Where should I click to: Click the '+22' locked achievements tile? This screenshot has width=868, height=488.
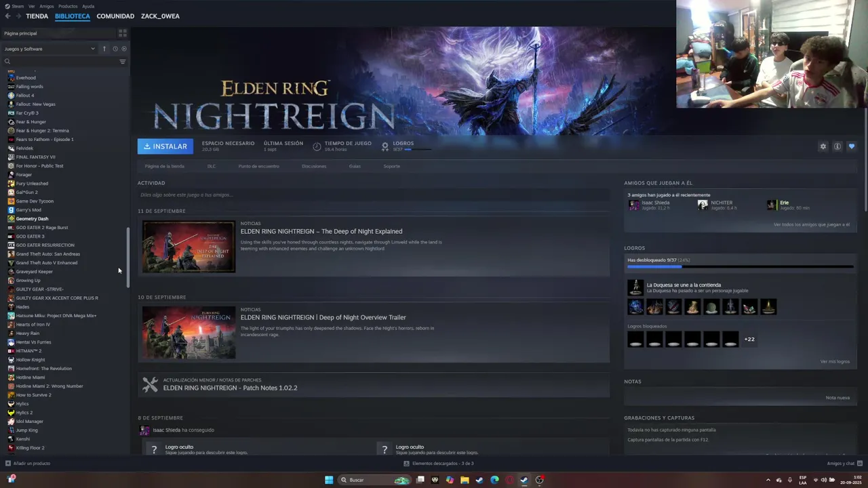pos(749,339)
